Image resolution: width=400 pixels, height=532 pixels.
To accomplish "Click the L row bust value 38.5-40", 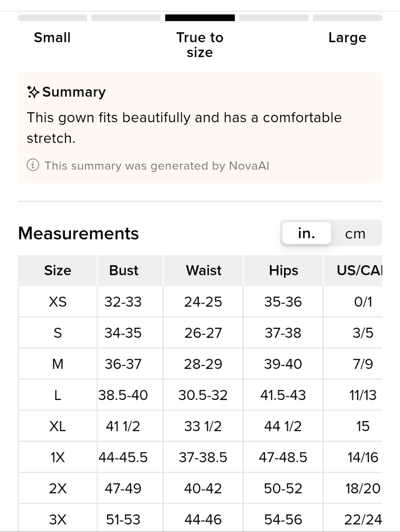I will coord(123,395).
